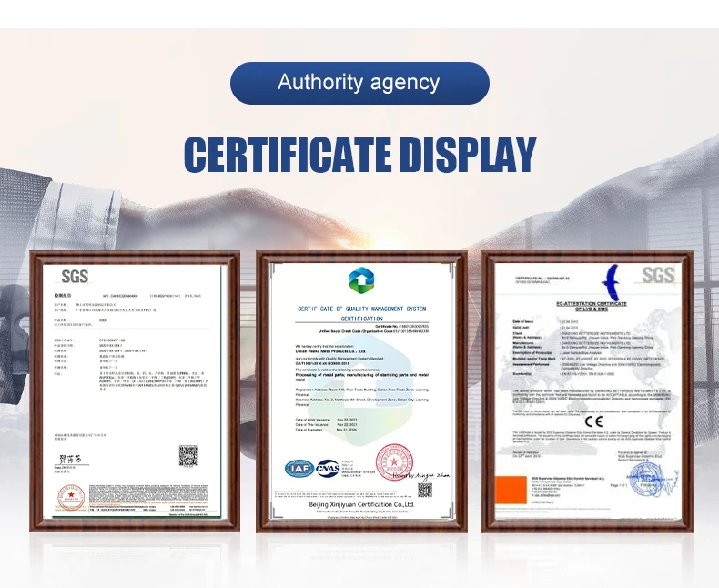Click the SGS logo on right certificate
The height and width of the screenshot is (588, 719).
[658, 275]
